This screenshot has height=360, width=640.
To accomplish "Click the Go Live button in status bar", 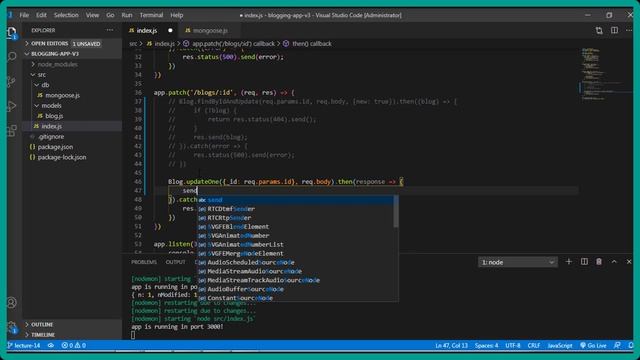I will [593, 345].
